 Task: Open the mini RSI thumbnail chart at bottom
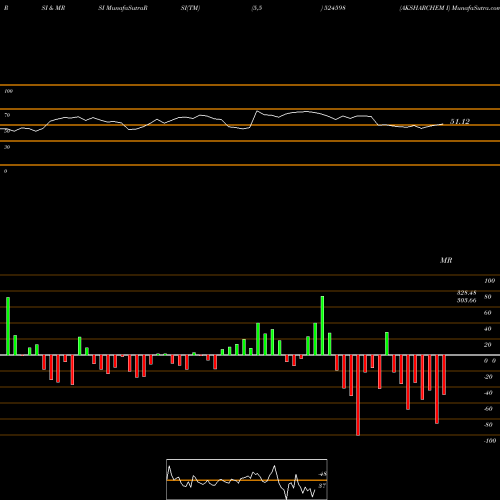[247, 479]
